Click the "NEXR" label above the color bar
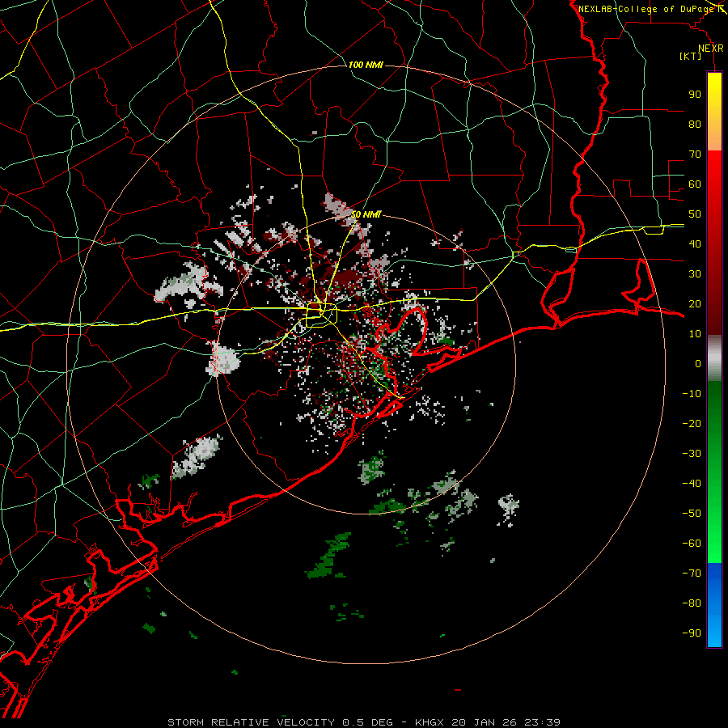This screenshot has height=728, width=728. click(711, 49)
